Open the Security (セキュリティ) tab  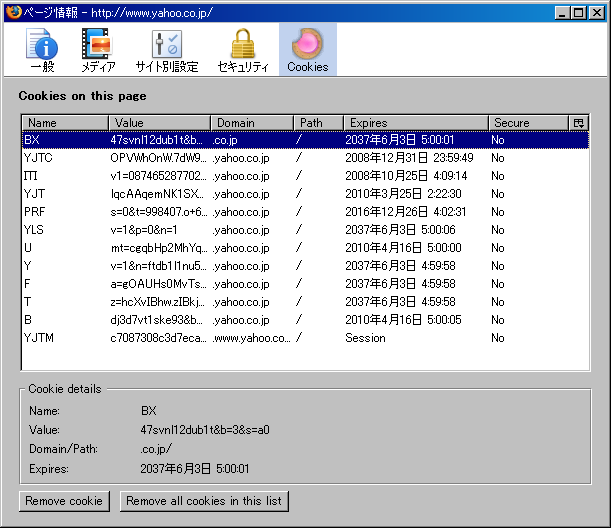click(x=243, y=50)
